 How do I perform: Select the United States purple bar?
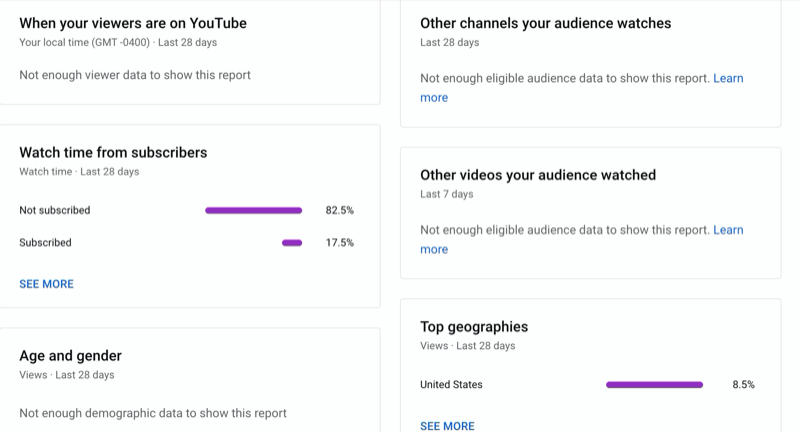coord(655,385)
